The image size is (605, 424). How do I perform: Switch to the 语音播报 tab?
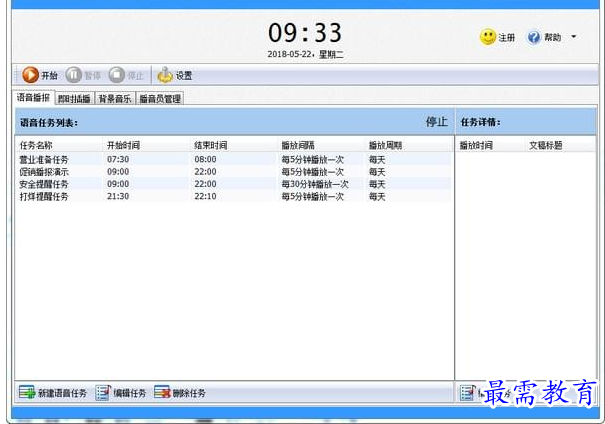(x=33, y=98)
